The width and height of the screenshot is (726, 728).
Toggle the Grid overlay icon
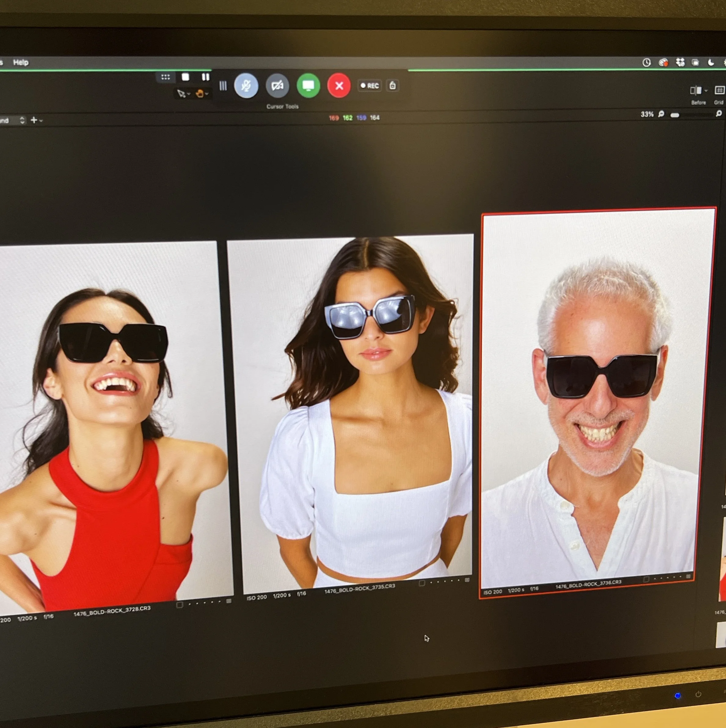719,90
